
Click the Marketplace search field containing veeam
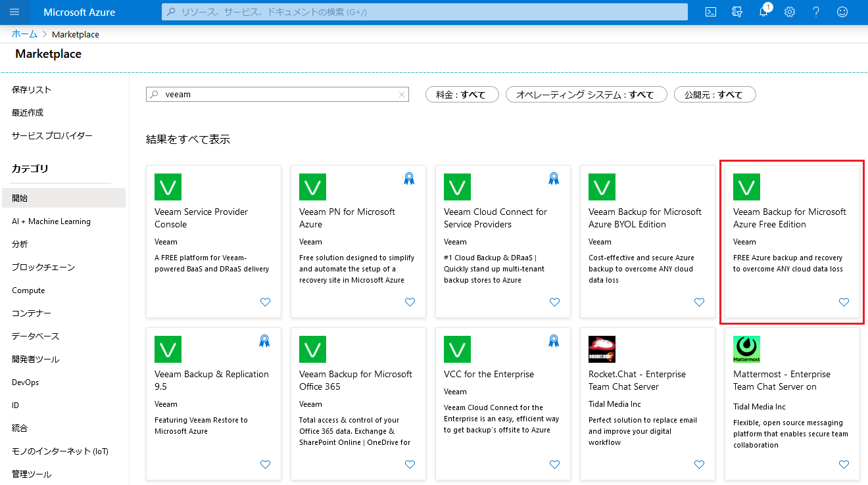[277, 95]
